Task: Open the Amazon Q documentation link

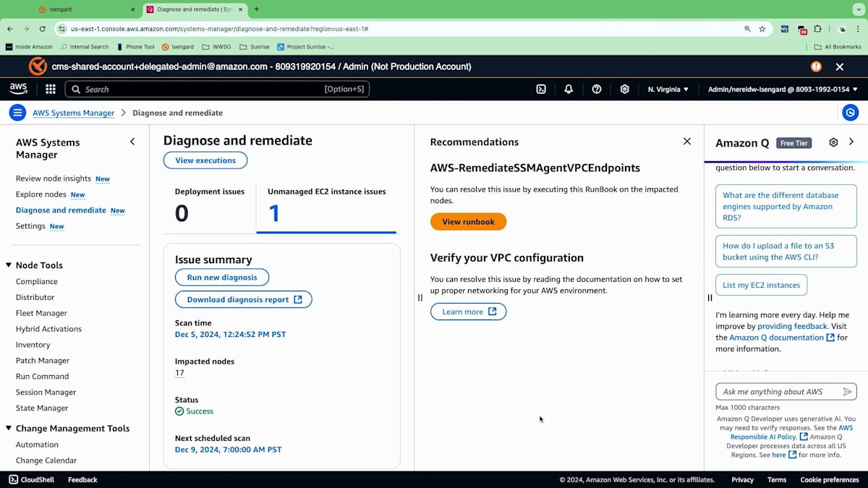Action: (x=781, y=338)
